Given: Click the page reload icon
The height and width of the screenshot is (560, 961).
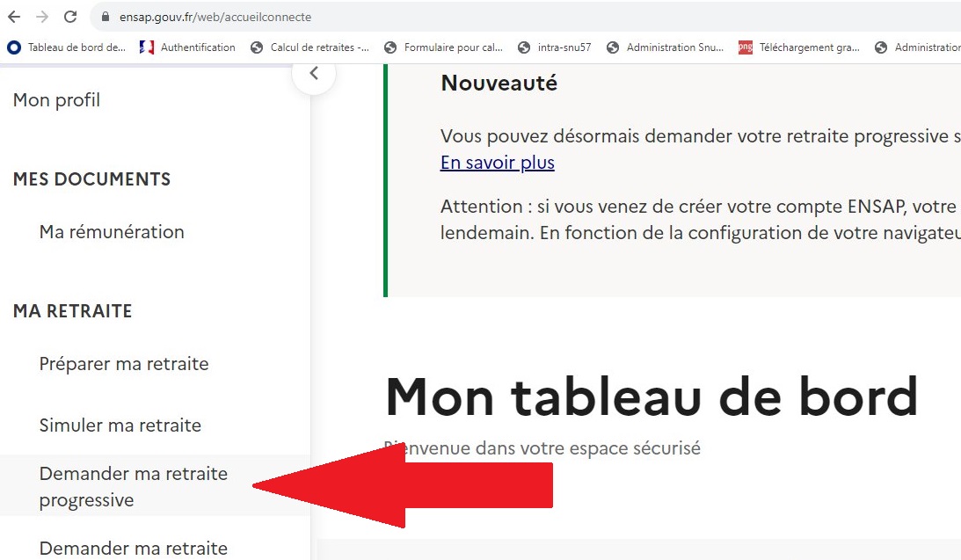Looking at the screenshot, I should 69,16.
